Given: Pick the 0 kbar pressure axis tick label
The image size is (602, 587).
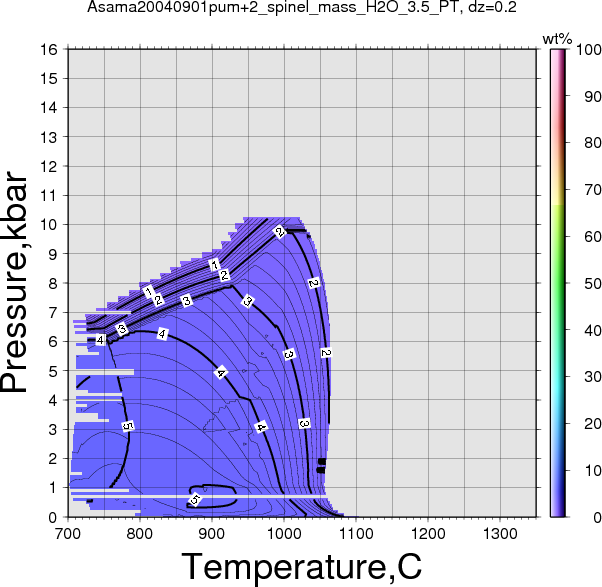Looking at the screenshot, I should pyautogui.click(x=53, y=518).
